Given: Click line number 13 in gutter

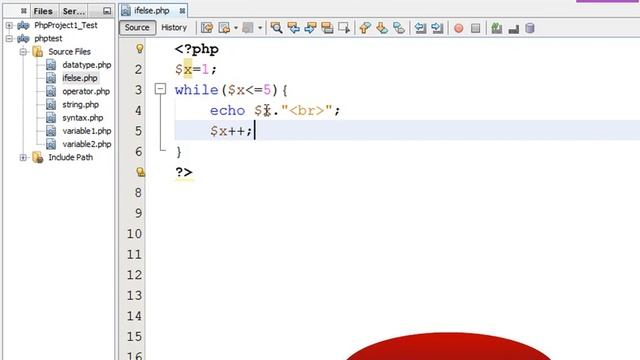Looking at the screenshot, I should 134,296.
